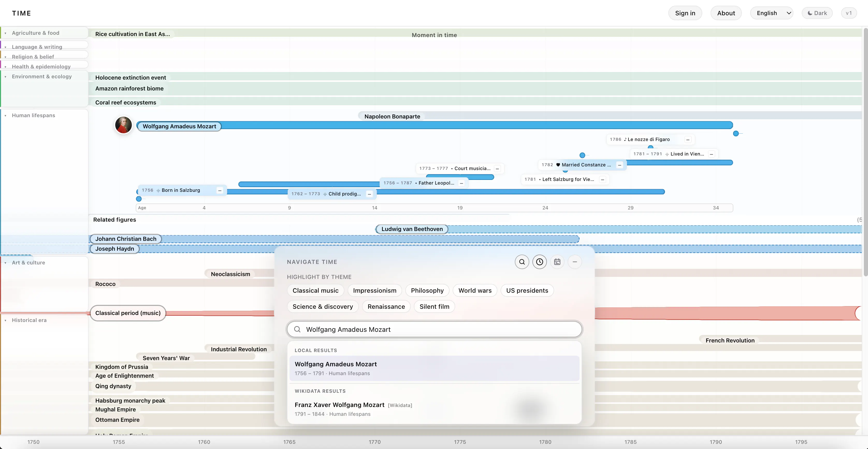Highlight the Renaissance theme

click(386, 307)
